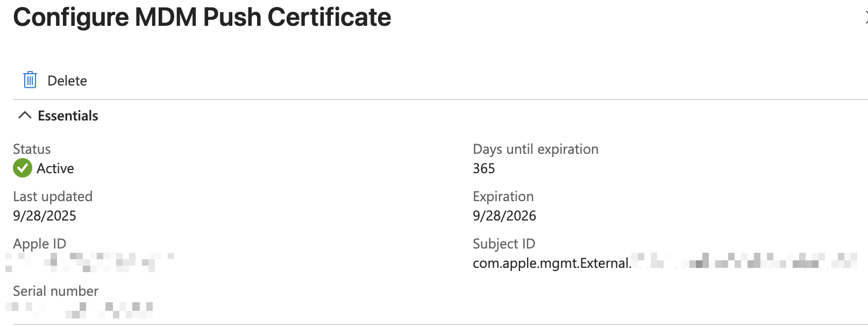Screen dimensions: 868x327
Task: Select the Last updated date 9/28/2025
Action: point(45,216)
